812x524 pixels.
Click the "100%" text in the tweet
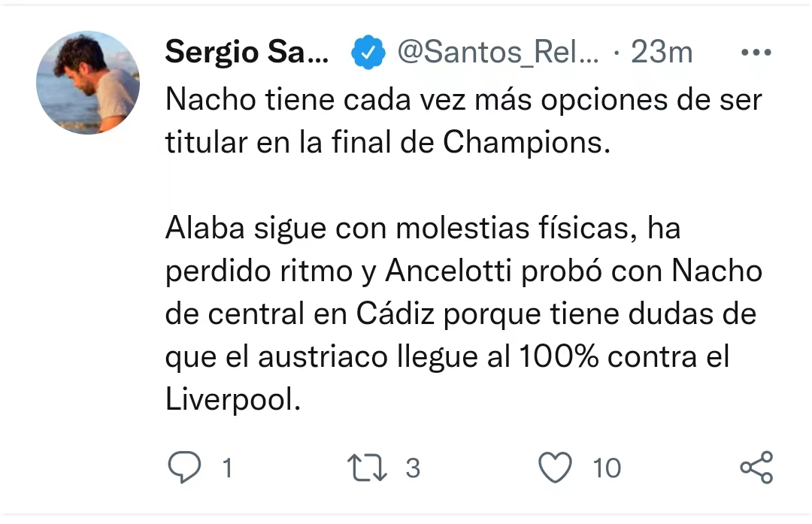[557, 357]
